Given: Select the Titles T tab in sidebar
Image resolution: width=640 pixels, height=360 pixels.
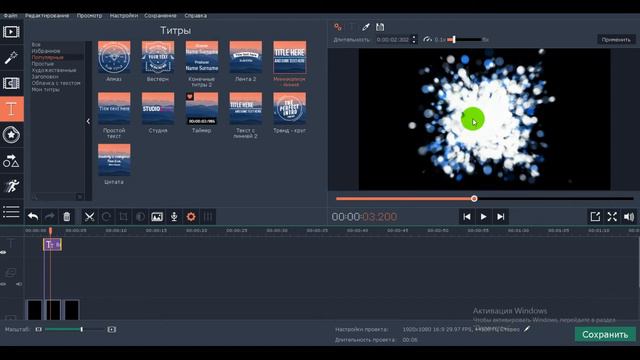Looking at the screenshot, I should 12,109.
